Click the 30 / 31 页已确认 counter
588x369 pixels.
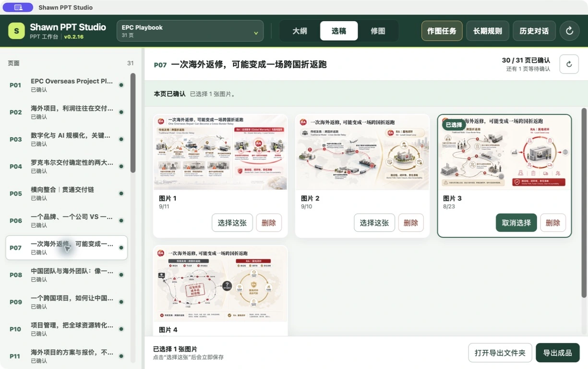[526, 60]
